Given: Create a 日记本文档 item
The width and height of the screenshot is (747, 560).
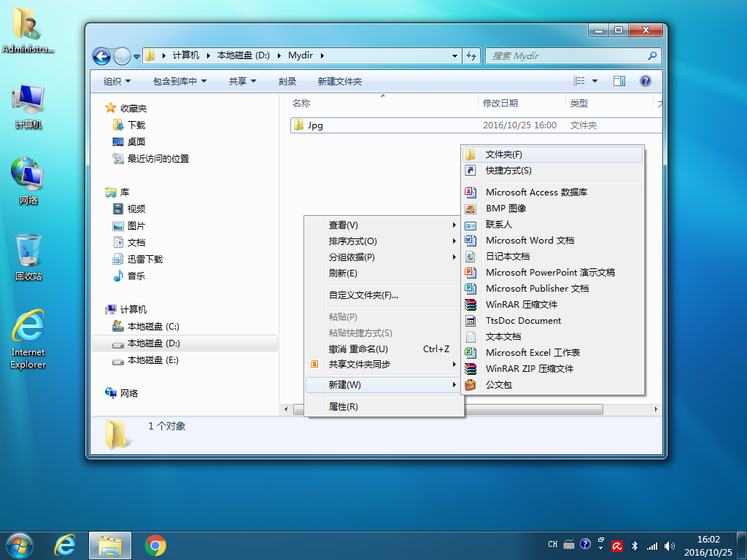Looking at the screenshot, I should click(x=553, y=256).
